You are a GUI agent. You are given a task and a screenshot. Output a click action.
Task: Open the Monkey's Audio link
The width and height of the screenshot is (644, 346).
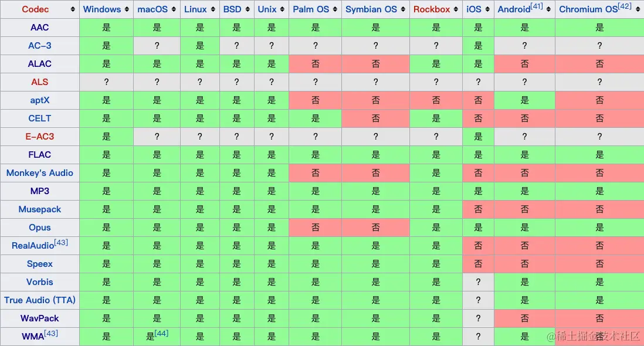click(x=39, y=173)
